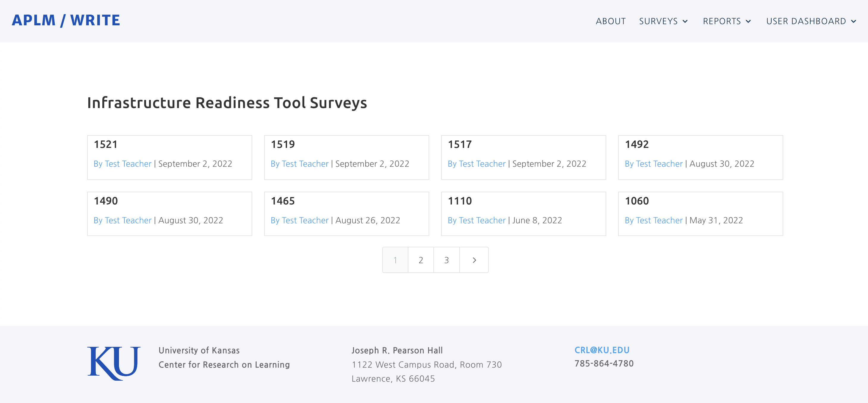Click Test Teacher author on survey 1060
Viewport: 868px width, 403px height.
[x=653, y=220]
